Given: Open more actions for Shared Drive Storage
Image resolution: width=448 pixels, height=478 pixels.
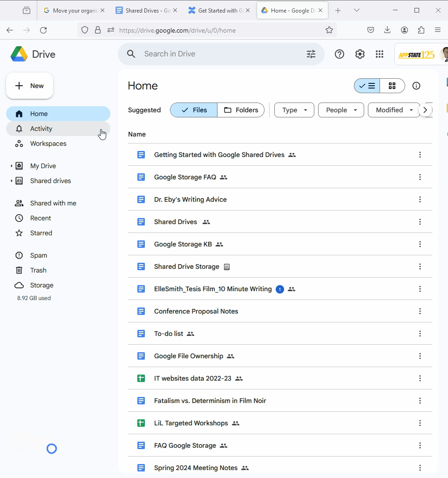Looking at the screenshot, I should click(420, 266).
